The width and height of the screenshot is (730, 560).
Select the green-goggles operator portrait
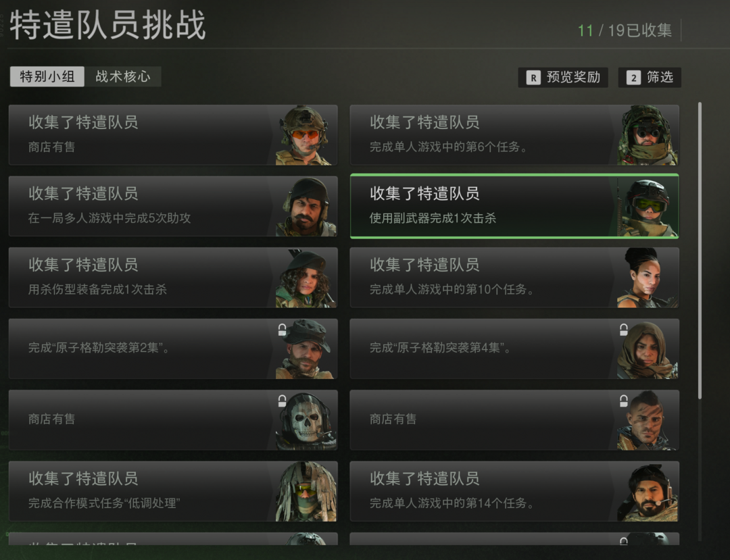tap(648, 207)
